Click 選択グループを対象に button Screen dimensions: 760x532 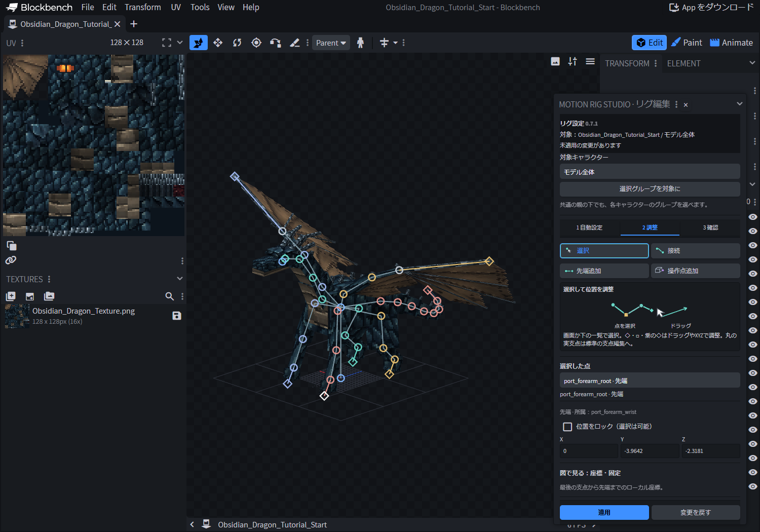(650, 189)
